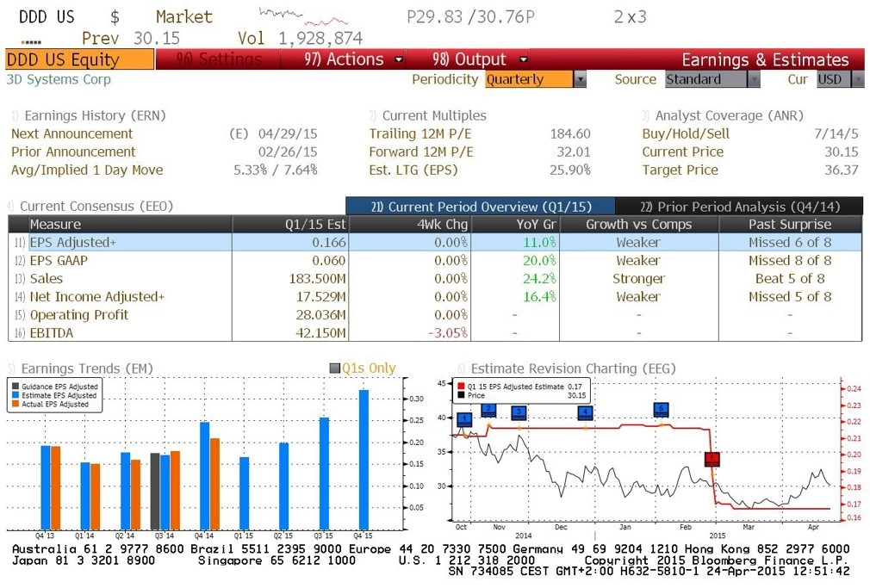This screenshot has height=588, width=870.
Task: Select the Net Income Adjusted+ row
Action: coord(436,297)
